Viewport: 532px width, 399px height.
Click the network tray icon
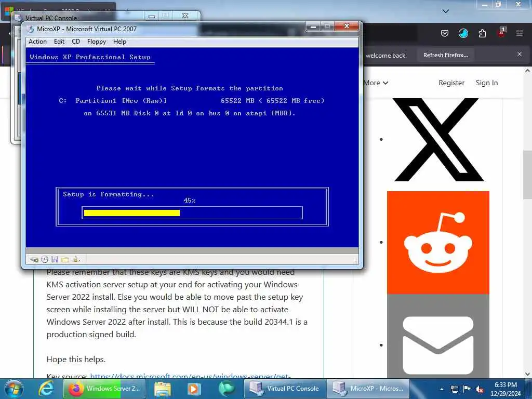(454, 389)
